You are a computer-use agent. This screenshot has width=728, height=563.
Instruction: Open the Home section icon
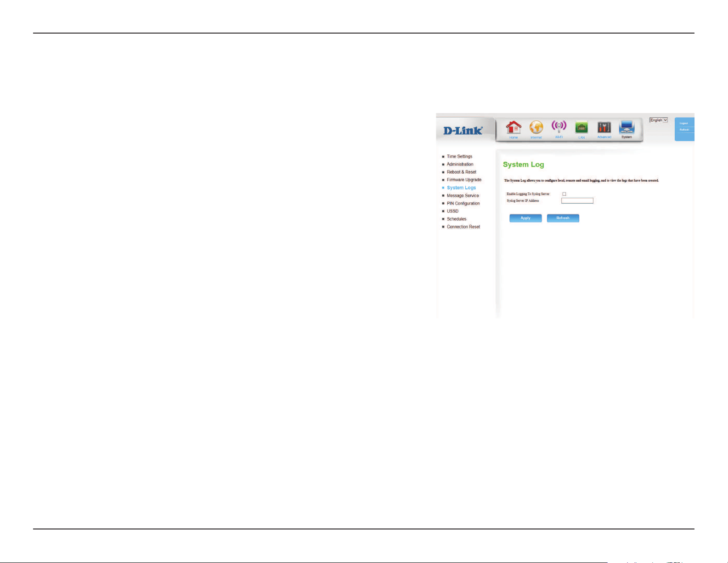coord(514,128)
